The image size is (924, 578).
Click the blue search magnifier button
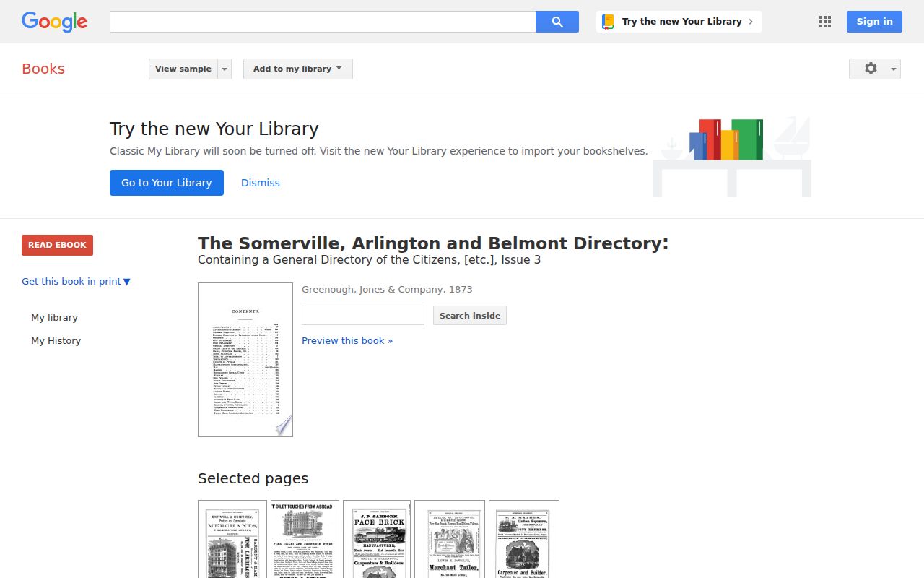tap(557, 22)
